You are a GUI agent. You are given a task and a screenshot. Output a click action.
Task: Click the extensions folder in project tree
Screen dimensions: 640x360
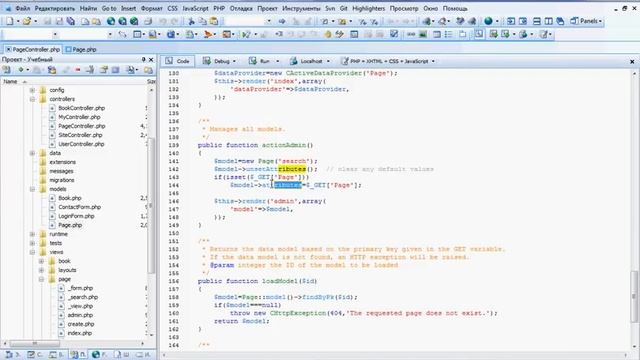pyautogui.click(x=62, y=162)
